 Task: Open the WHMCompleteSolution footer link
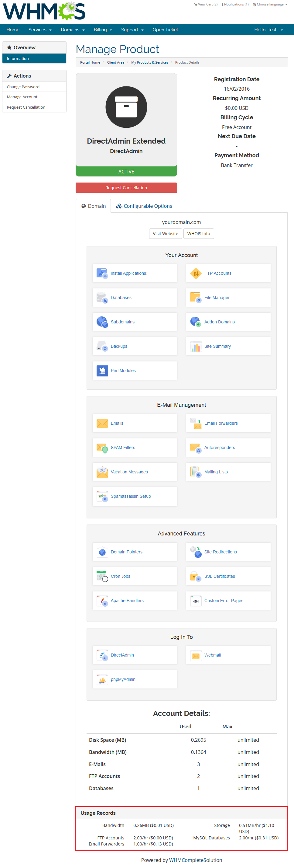195,860
